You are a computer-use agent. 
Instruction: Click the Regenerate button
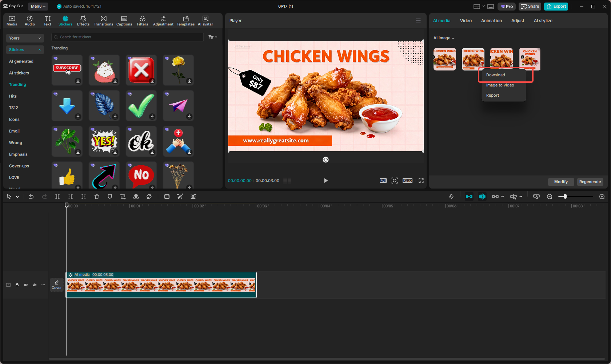[x=590, y=182]
